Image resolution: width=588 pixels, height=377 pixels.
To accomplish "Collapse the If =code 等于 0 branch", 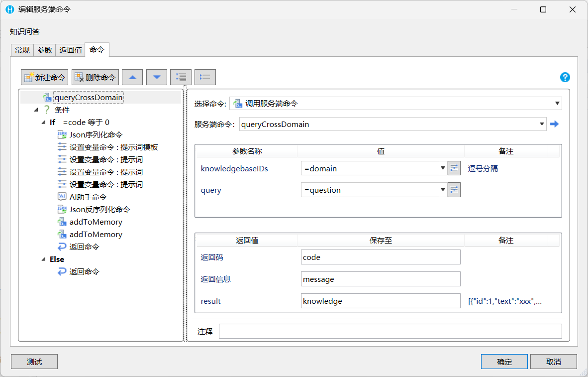I will point(43,122).
